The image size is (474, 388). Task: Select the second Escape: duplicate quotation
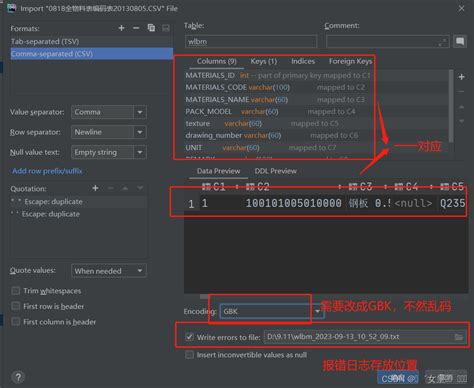coord(79,214)
